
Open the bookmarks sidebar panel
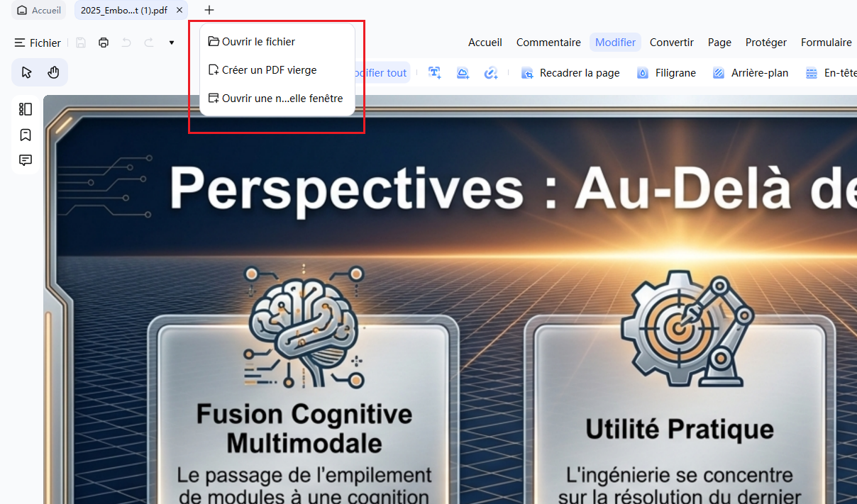click(26, 135)
